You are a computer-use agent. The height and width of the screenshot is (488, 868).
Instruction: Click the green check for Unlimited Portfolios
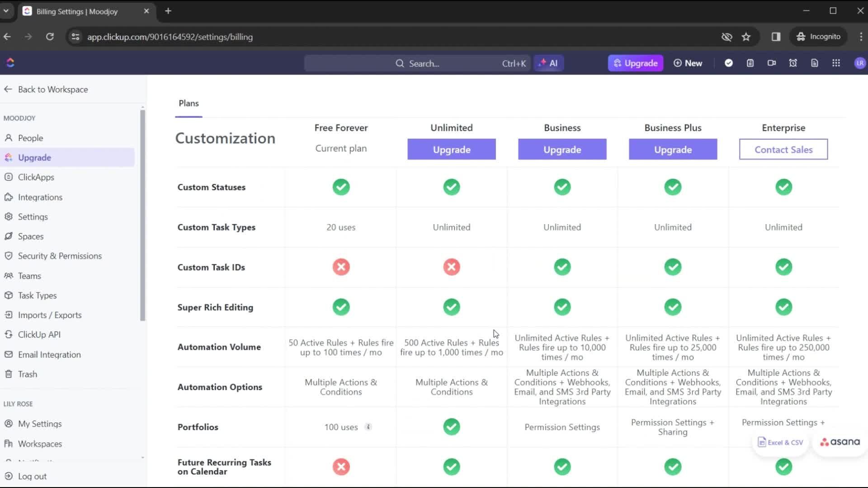(x=452, y=427)
